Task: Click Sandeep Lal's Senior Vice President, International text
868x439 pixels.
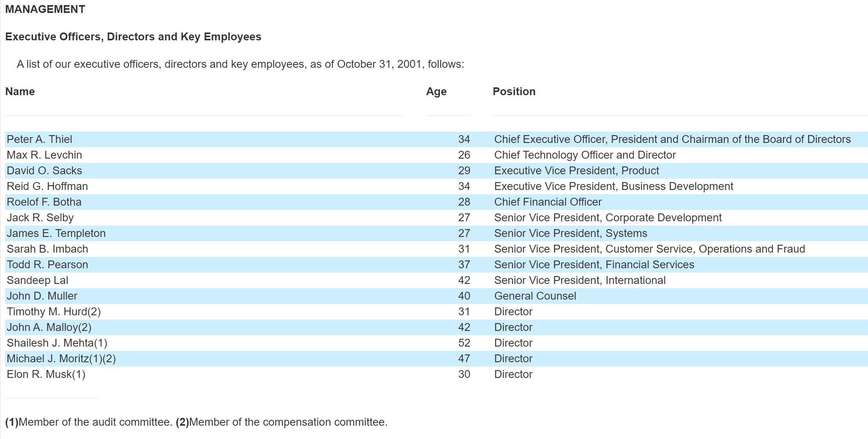Action: click(x=580, y=280)
